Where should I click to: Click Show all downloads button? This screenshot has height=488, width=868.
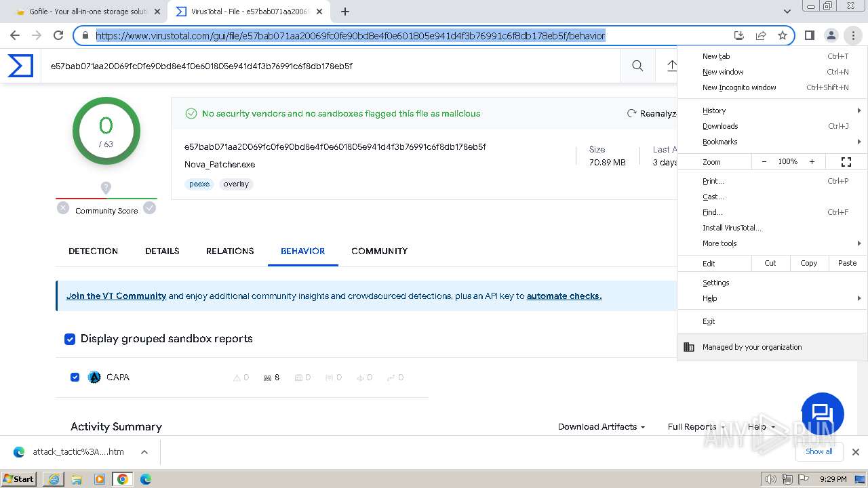click(x=819, y=451)
